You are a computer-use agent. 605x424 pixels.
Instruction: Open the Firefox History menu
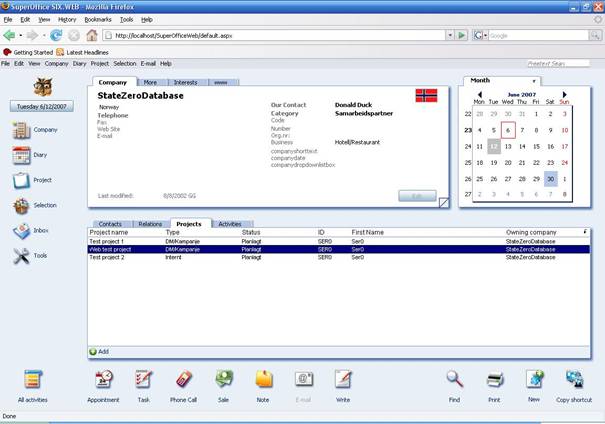click(x=67, y=20)
